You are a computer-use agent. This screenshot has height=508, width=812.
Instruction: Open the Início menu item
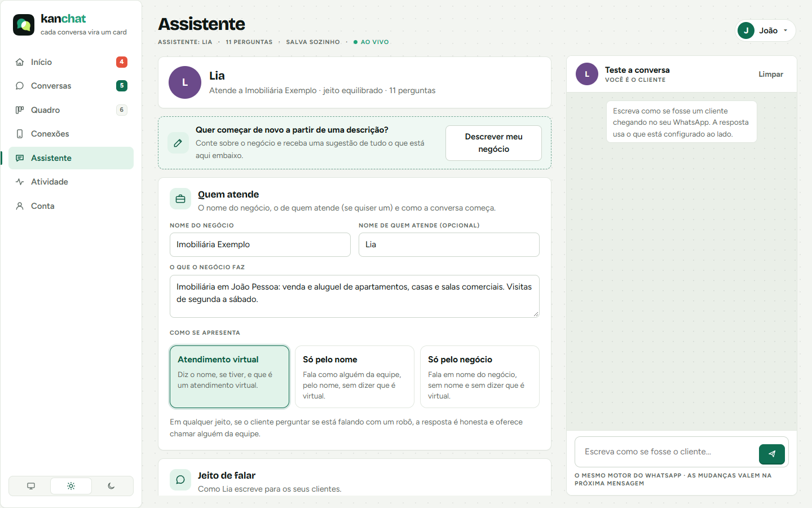[x=71, y=62]
